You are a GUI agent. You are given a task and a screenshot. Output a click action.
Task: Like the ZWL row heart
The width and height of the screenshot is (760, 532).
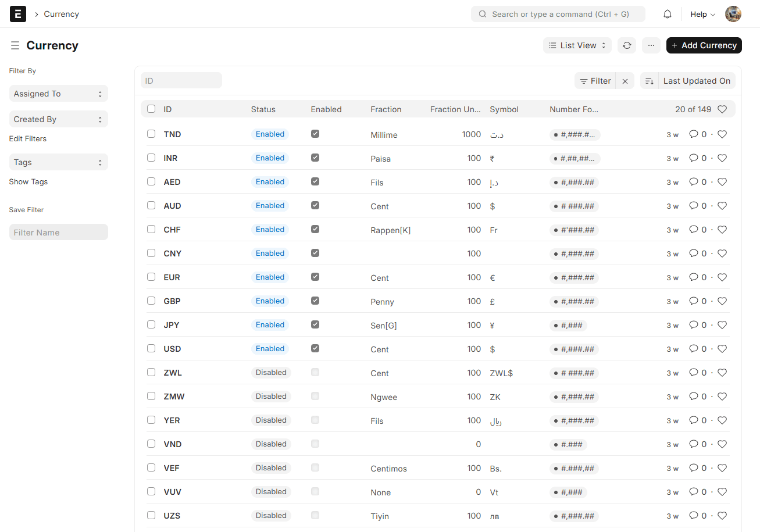point(722,373)
